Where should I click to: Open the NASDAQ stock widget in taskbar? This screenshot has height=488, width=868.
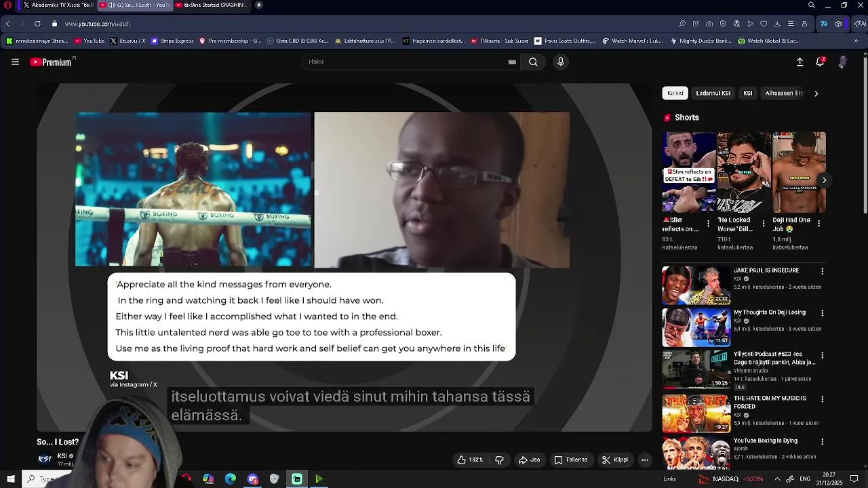tap(730, 479)
